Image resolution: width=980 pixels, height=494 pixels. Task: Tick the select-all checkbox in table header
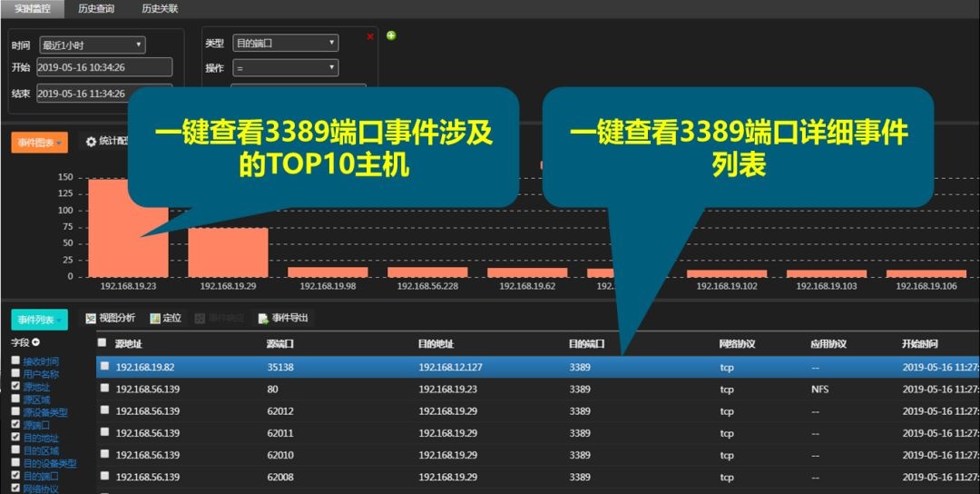tap(102, 343)
